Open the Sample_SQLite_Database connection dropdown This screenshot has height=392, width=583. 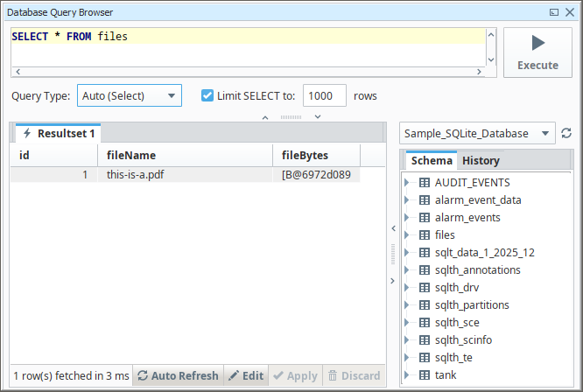(x=477, y=134)
